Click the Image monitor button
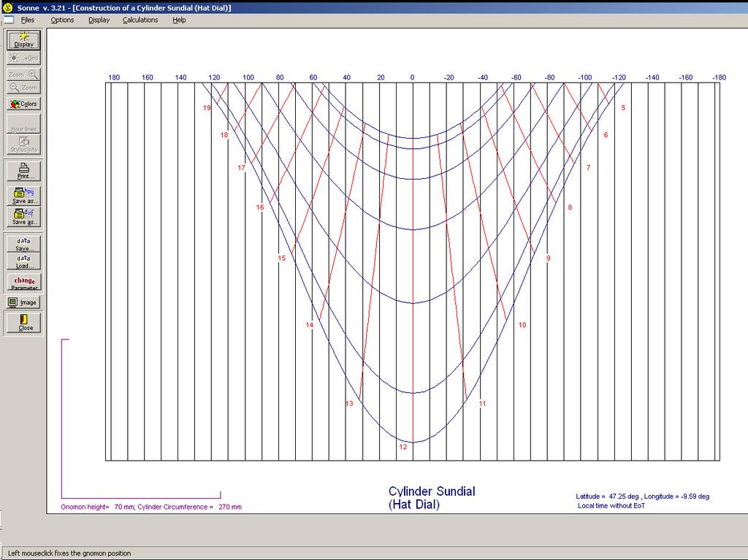The height and width of the screenshot is (560, 748). pyautogui.click(x=23, y=302)
